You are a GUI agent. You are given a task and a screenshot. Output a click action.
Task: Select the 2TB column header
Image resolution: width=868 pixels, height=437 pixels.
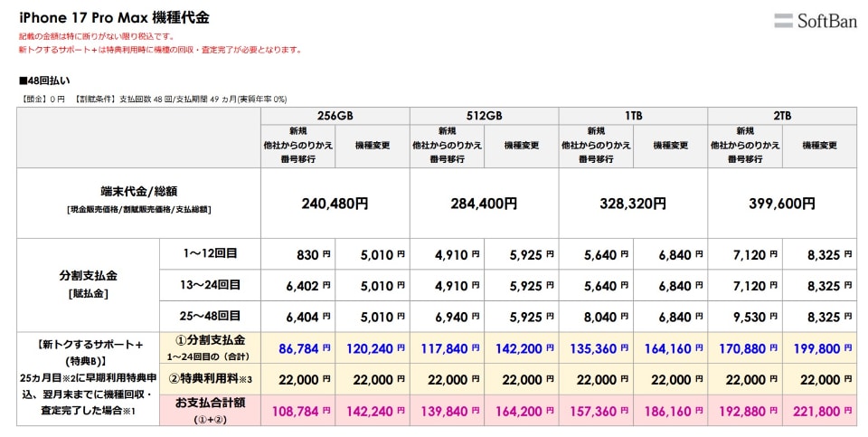(x=782, y=116)
